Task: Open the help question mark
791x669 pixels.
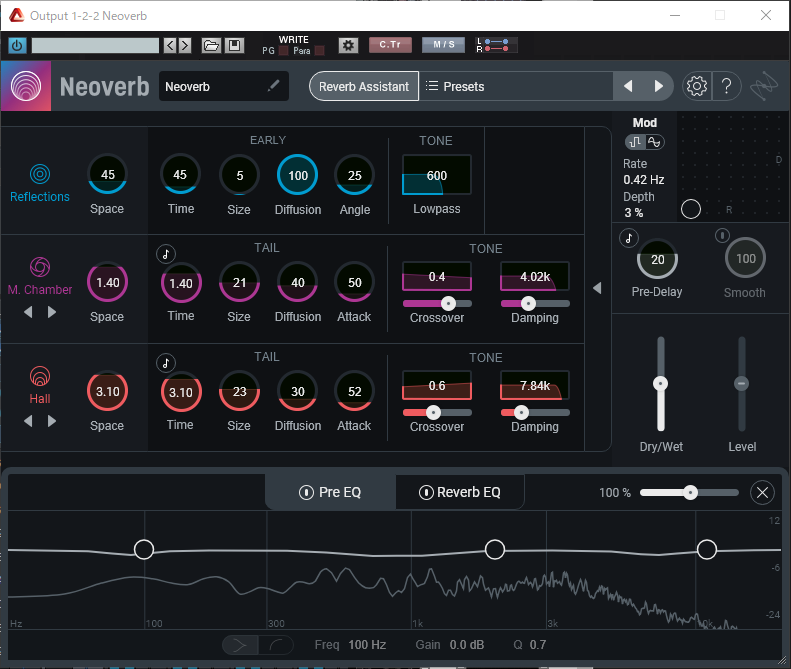Action: point(726,86)
